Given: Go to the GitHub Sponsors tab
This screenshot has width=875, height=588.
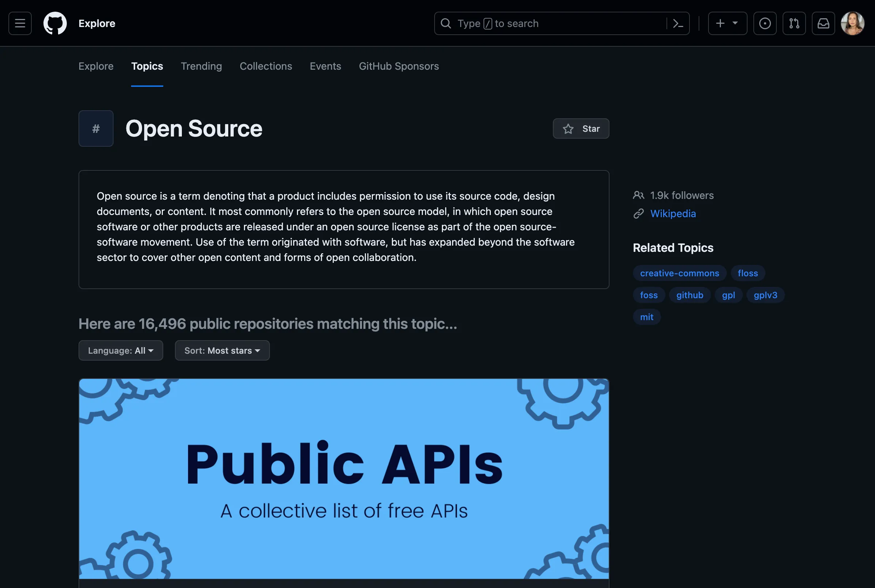Looking at the screenshot, I should click(398, 66).
